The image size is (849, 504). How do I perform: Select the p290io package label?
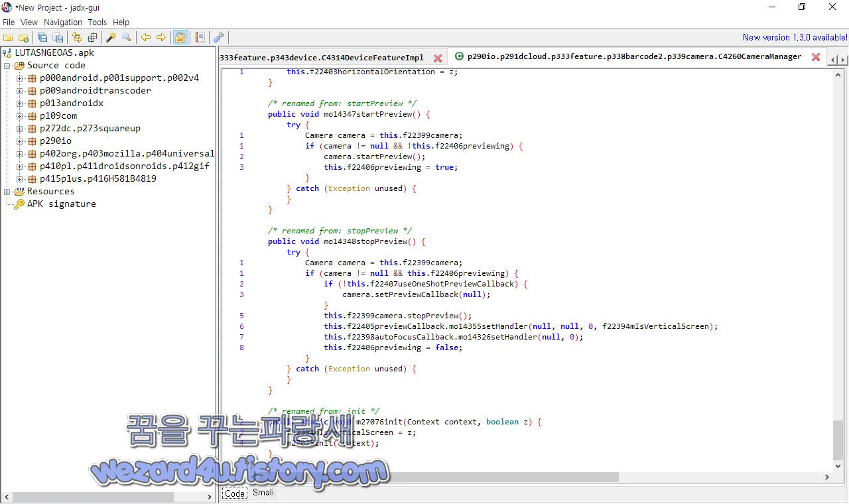(x=56, y=141)
